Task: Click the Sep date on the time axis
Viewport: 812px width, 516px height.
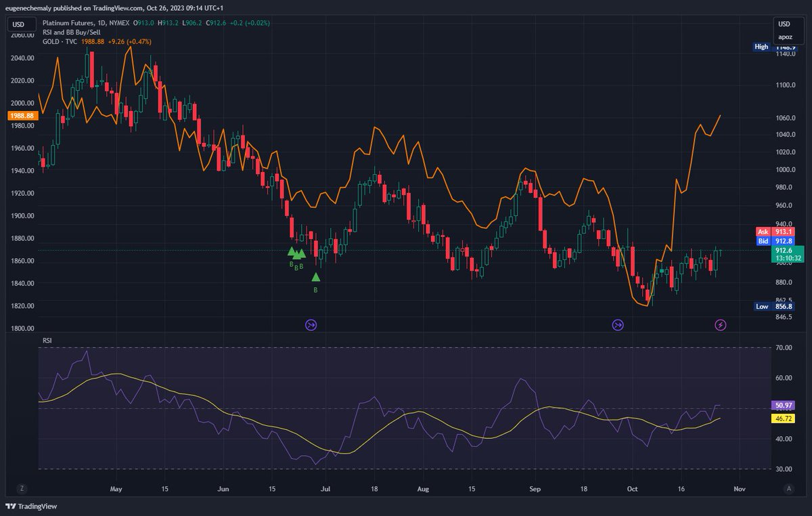Action: [x=535, y=488]
